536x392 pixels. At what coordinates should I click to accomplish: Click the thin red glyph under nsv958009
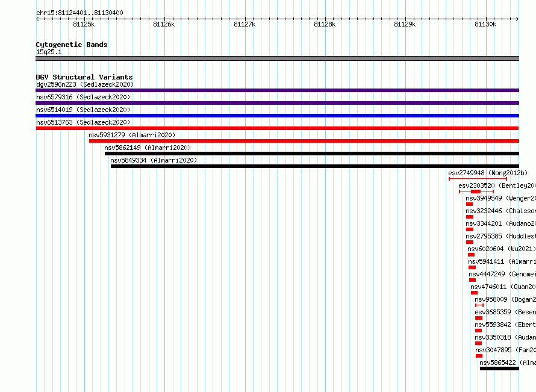(x=479, y=305)
